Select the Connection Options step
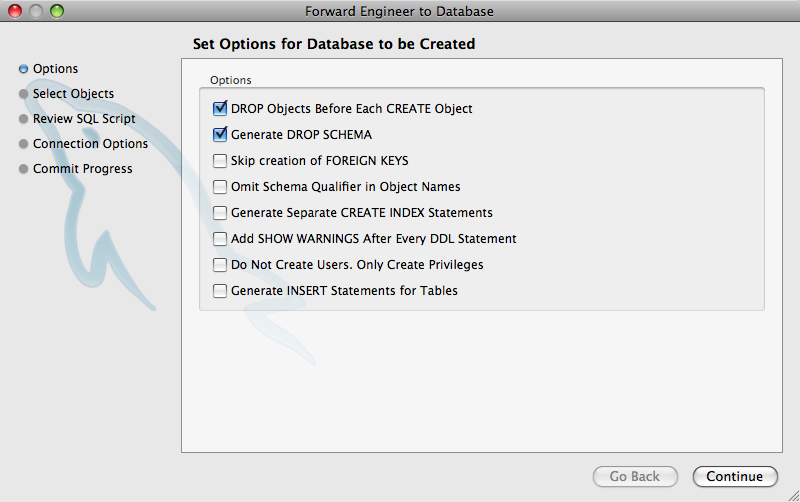 coord(90,144)
